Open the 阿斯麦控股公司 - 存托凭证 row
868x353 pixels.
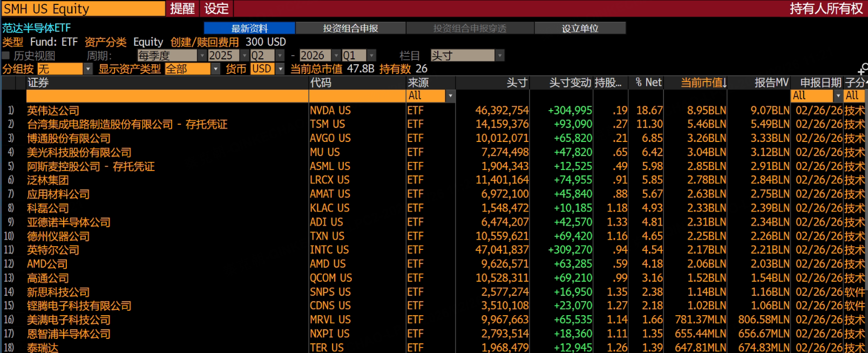[x=91, y=167]
